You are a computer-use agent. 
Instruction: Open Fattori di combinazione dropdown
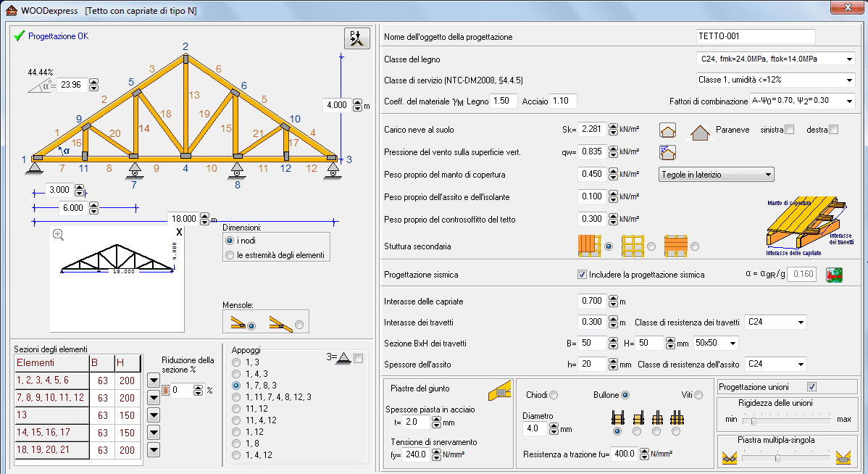tap(849, 101)
